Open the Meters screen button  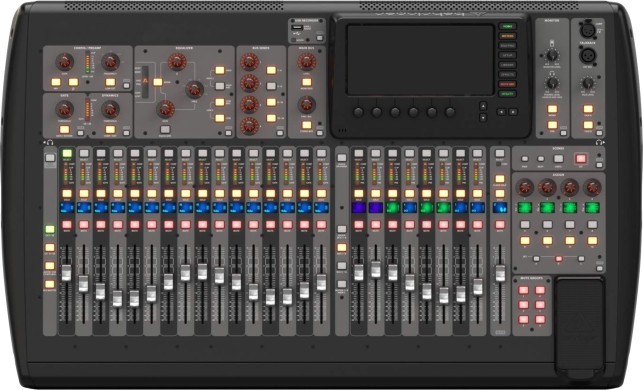pos(507,36)
